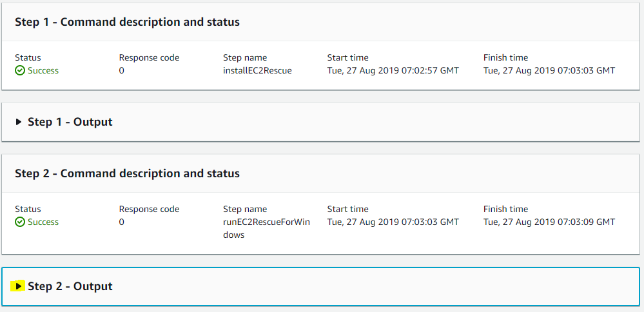Click the Step 1 - Output heading text
The width and height of the screenshot is (644, 312).
(70, 122)
